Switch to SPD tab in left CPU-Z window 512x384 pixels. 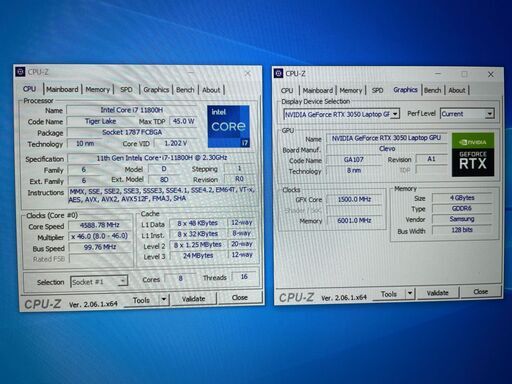click(x=126, y=90)
